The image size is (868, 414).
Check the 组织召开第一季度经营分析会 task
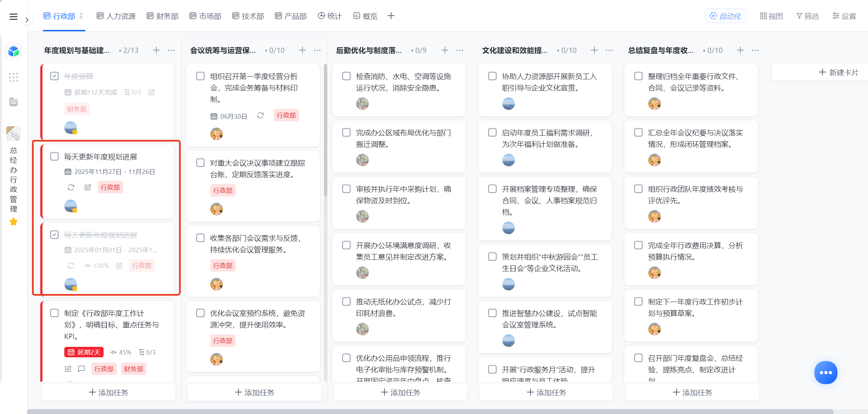coord(200,76)
